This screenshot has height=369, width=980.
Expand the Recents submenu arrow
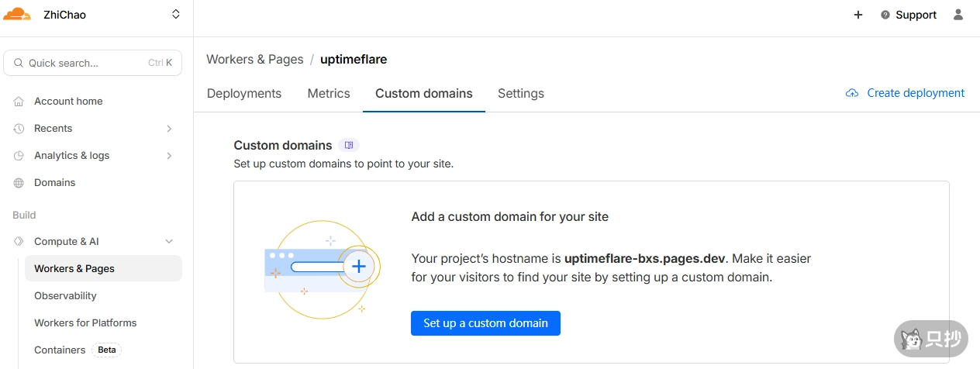point(169,129)
